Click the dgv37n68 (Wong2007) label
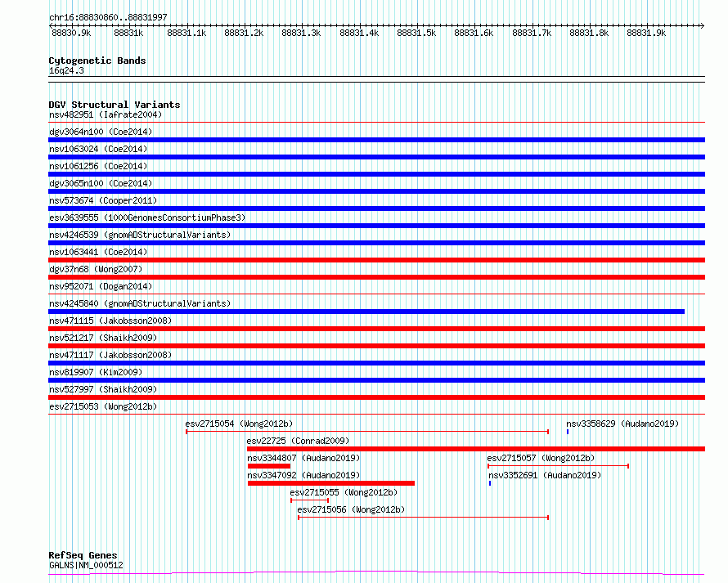Viewport: 728px width, 583px height. pyautogui.click(x=96, y=269)
